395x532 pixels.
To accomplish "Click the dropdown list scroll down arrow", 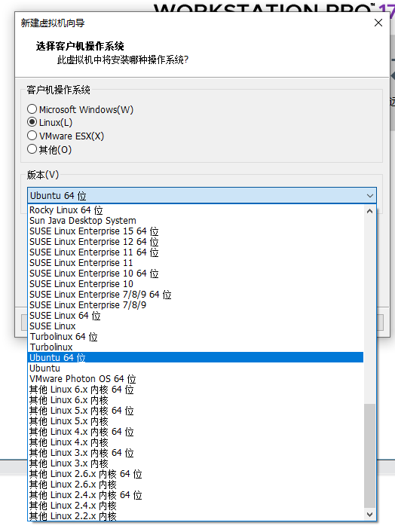I will [x=369, y=515].
